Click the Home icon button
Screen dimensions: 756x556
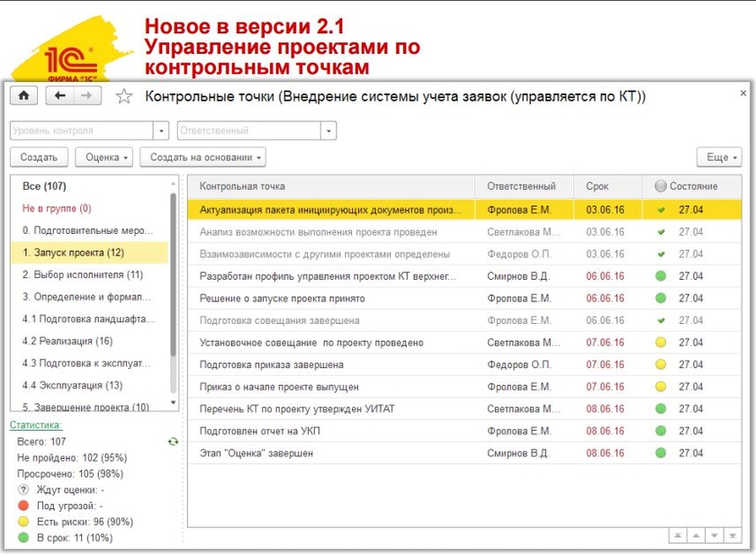[x=23, y=96]
